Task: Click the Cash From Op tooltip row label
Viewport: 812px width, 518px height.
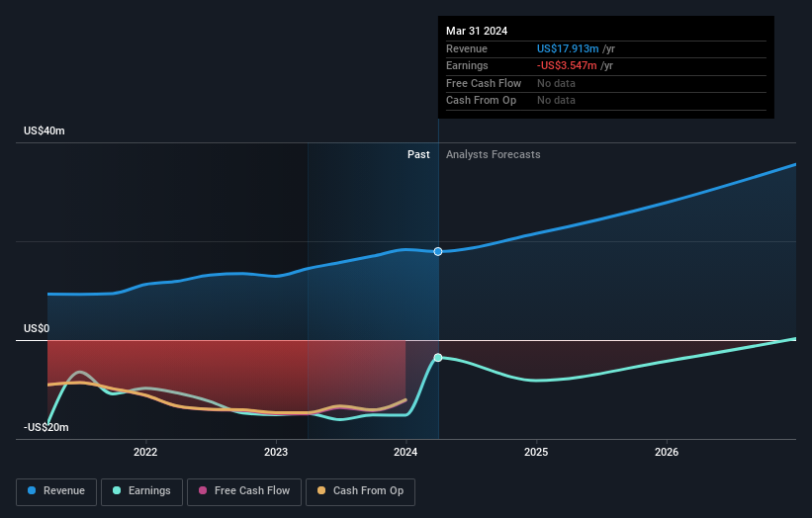Action: coord(481,101)
